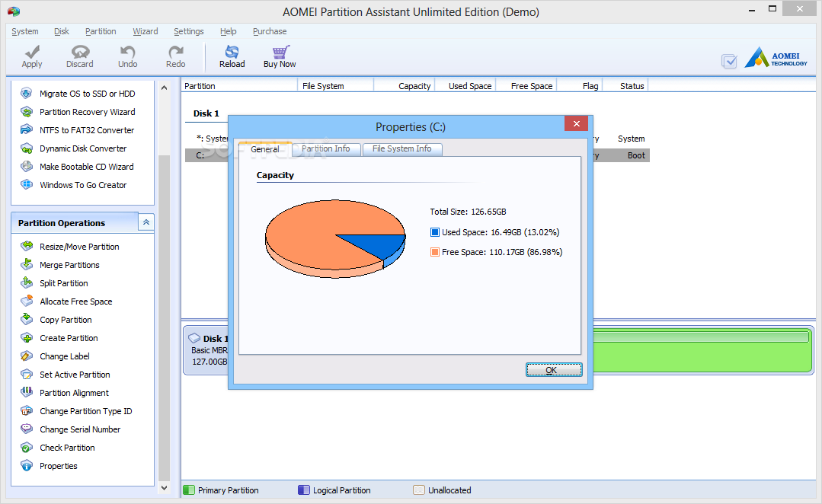Click the Reload toolbar icon
The width and height of the screenshot is (822, 504).
pyautogui.click(x=232, y=52)
